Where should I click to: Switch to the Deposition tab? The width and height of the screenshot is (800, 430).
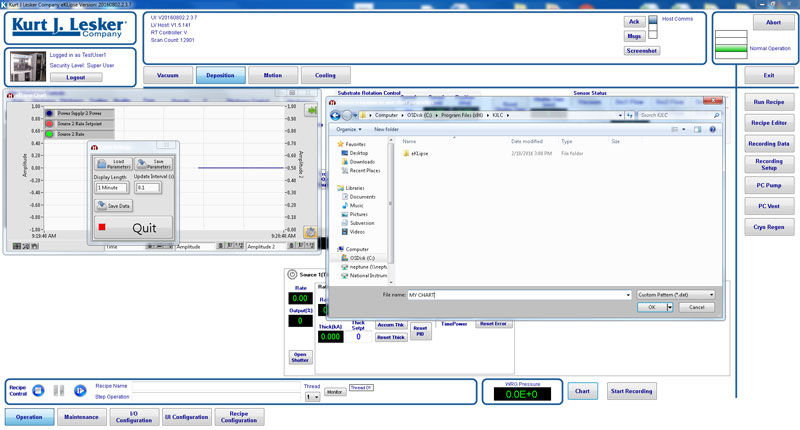coord(220,75)
